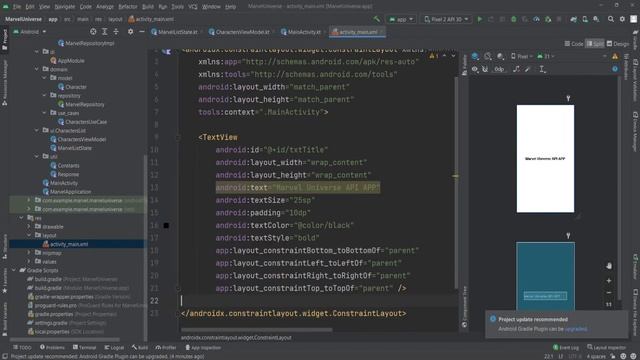Screen dimensions: 640x360
Task: Open the Refactor menu
Action: point(128,7)
